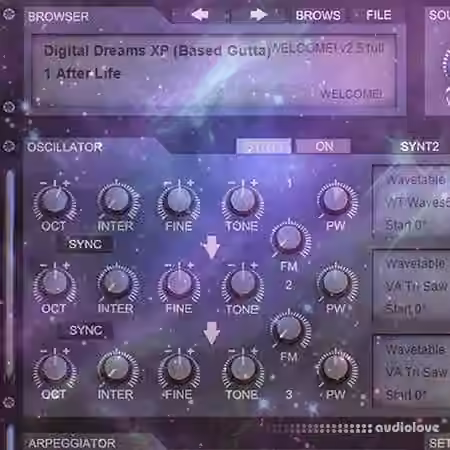Open the FILE menu

(379, 15)
